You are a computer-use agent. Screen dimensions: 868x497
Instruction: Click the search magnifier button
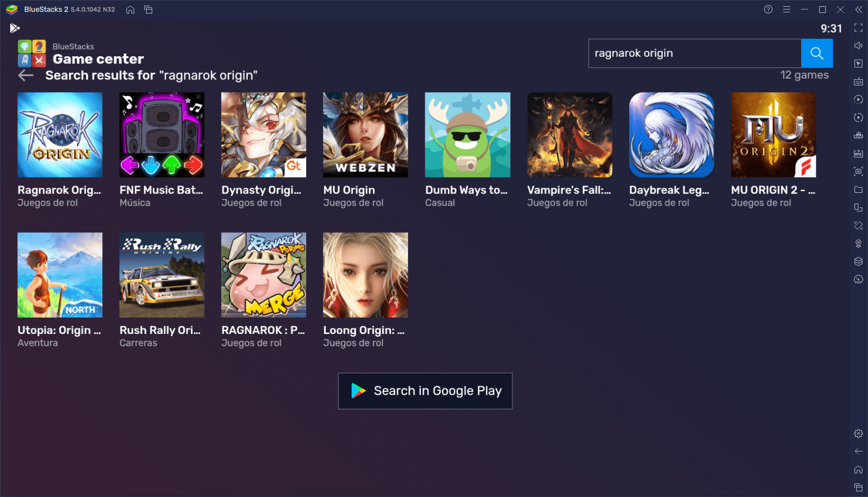tap(816, 53)
